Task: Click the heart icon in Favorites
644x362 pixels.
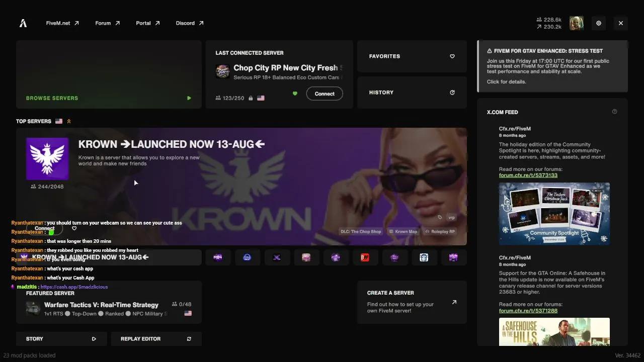Action: click(452, 56)
